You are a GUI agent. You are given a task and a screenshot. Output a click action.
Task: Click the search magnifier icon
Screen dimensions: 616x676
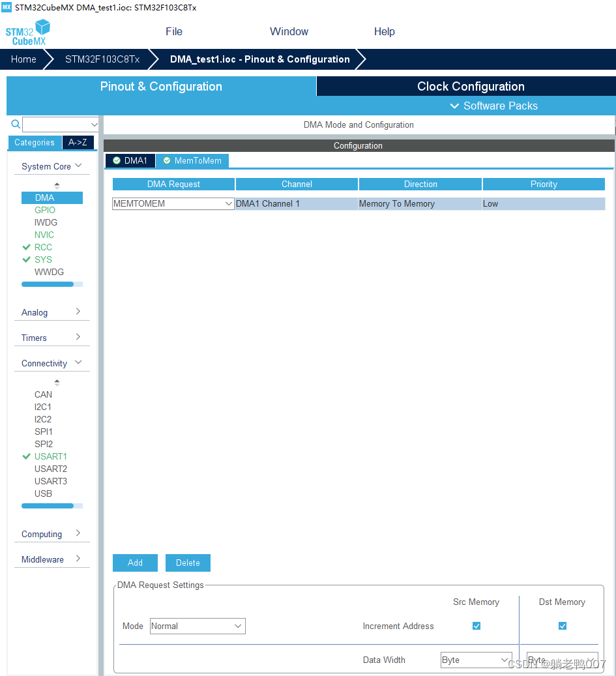tap(16, 125)
